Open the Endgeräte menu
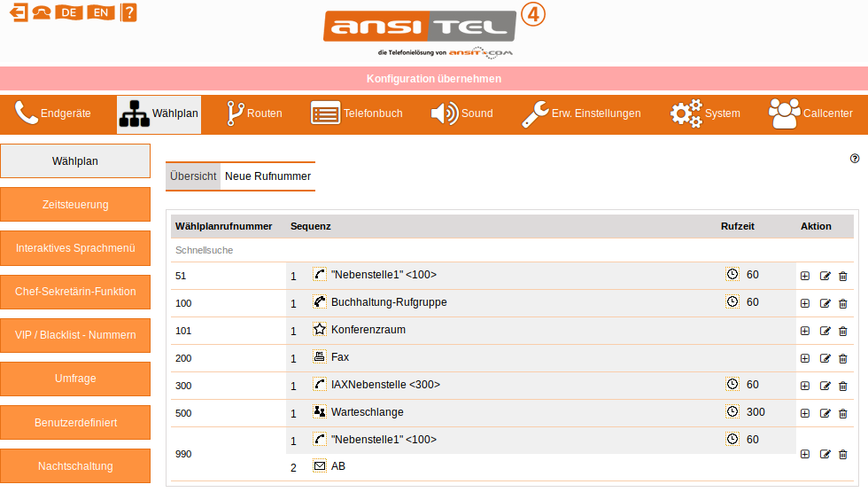This screenshot has height=500, width=868. [53, 113]
